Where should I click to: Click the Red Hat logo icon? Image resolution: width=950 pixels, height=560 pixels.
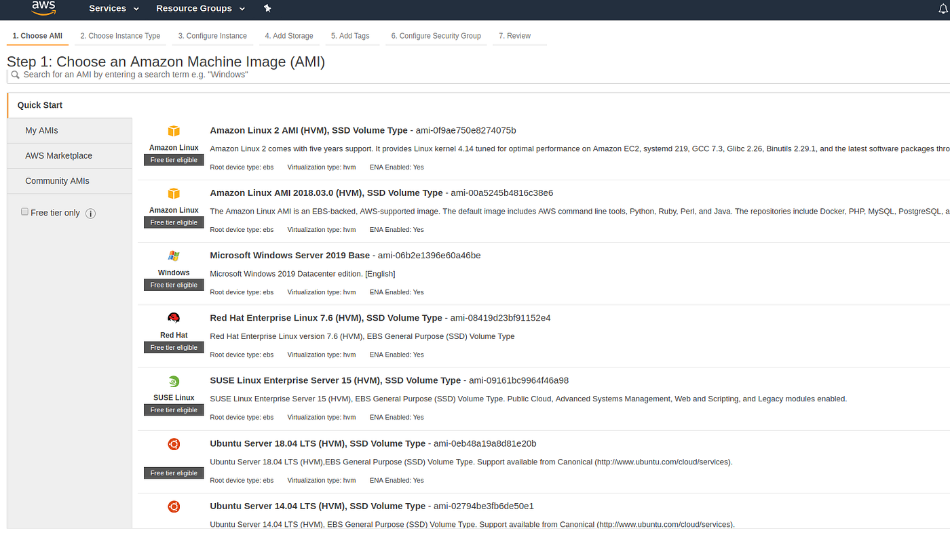(174, 318)
